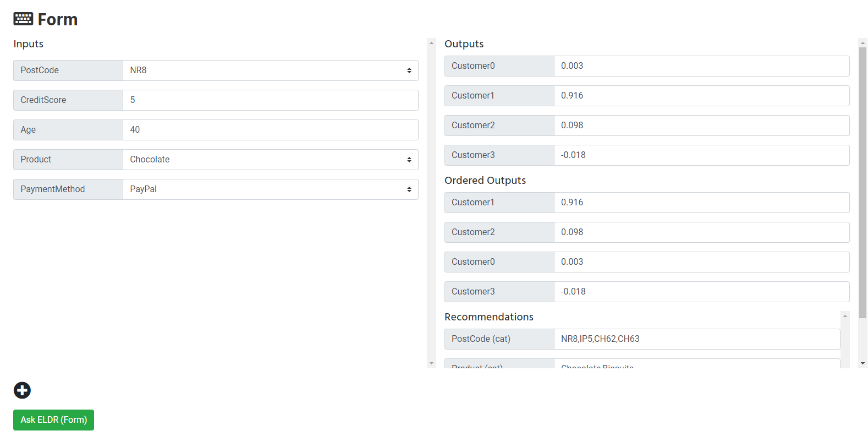868x436 pixels.
Task: Open the PostCode dropdown
Action: coord(270,70)
